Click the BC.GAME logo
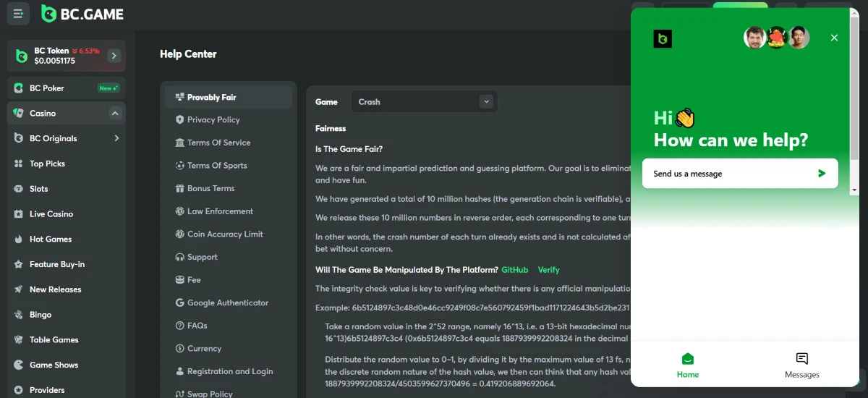 tap(82, 14)
